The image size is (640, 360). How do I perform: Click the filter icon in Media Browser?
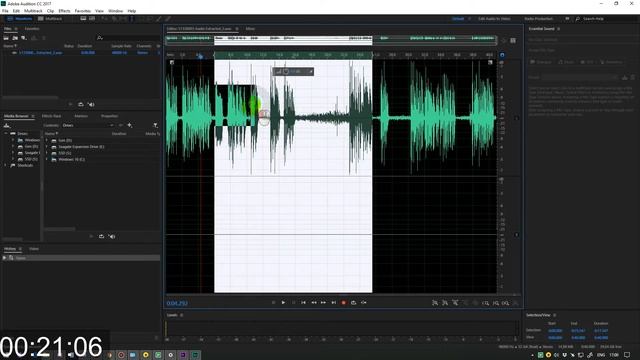click(x=156, y=125)
